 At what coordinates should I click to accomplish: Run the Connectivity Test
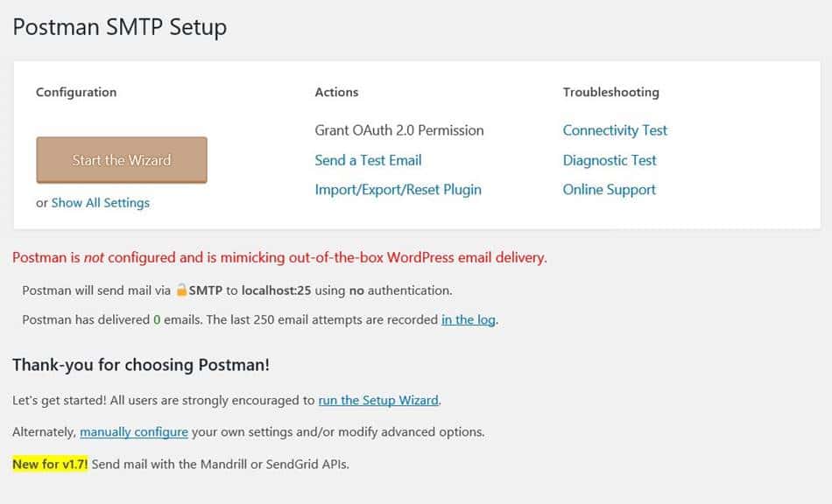click(x=615, y=130)
